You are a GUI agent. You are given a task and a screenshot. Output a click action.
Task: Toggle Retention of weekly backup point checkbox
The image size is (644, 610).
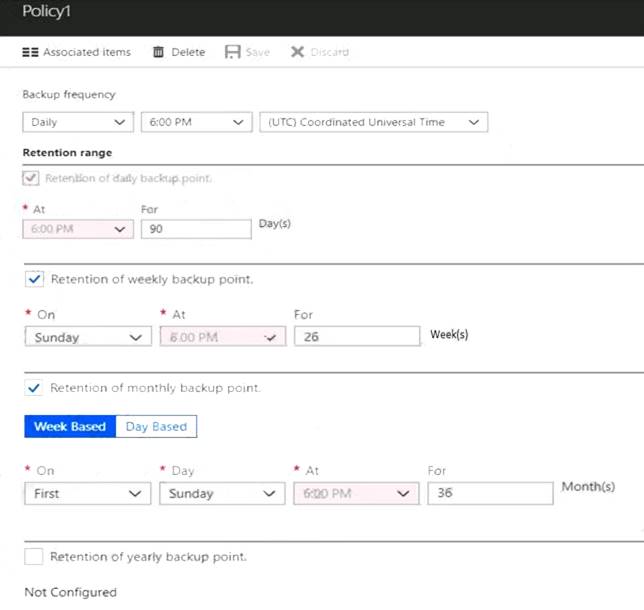coord(34,279)
